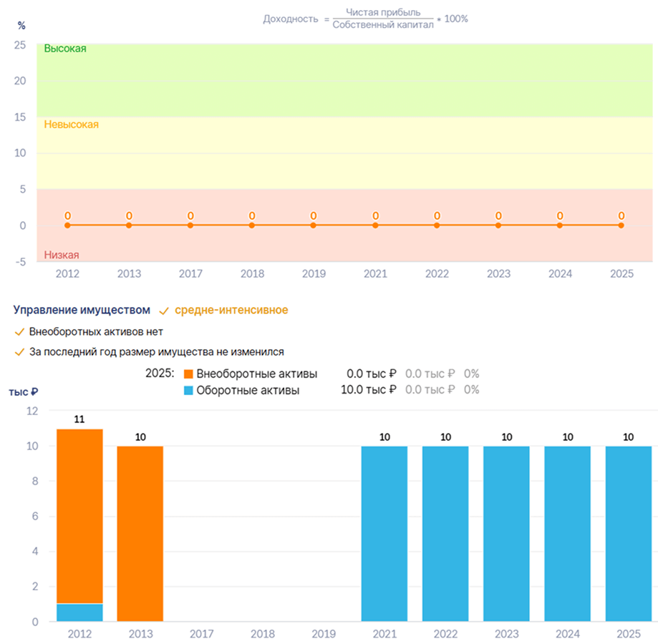Image resolution: width=658 pixels, height=644 pixels.
Task: Select the orange 2013 bar in the assets chart
Action: [140, 534]
